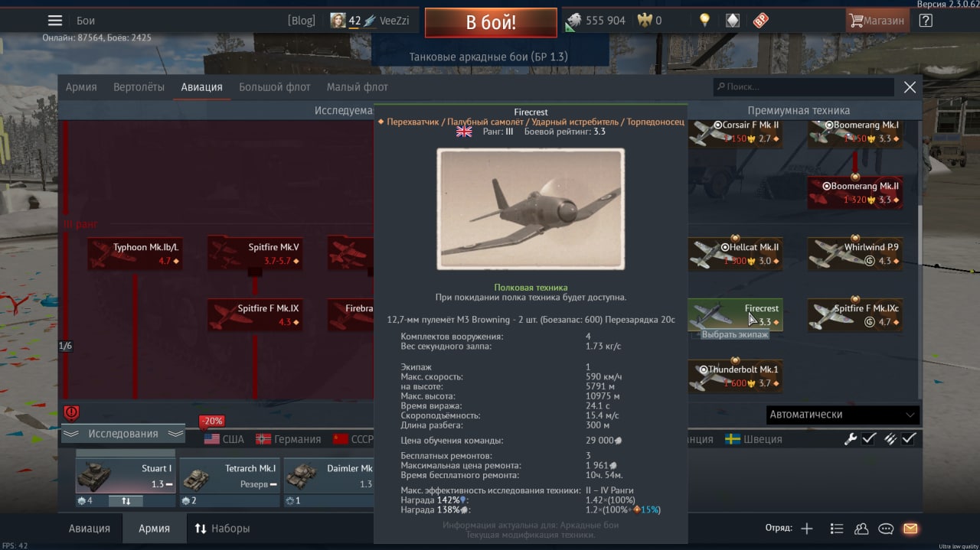This screenshot has height=550, width=980.
Task: Select premium Thunderbolt Mk.1
Action: [x=734, y=376]
